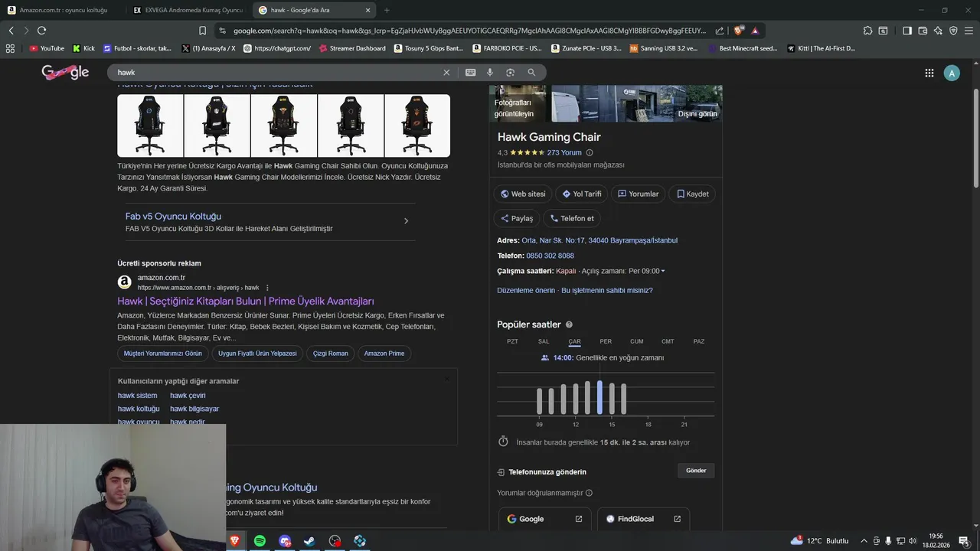The image size is (980, 551).
Task: Open the on-screen keyboard in search bar
Action: coord(470,73)
